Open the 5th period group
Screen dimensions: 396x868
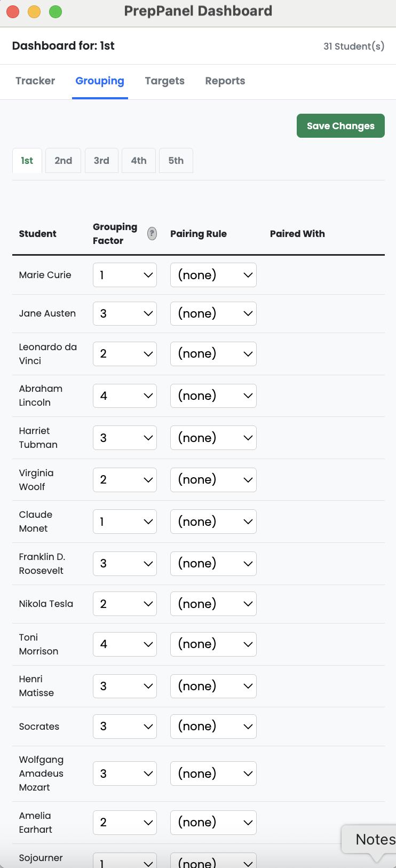point(176,160)
